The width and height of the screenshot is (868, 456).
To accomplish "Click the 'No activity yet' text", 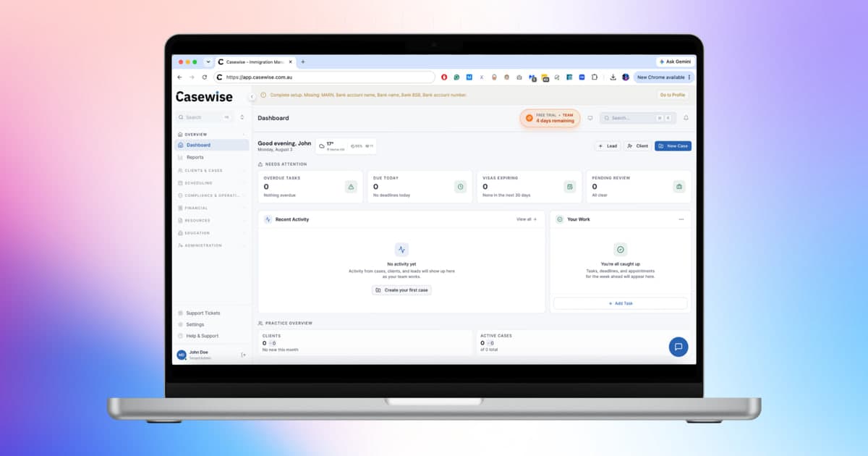I will [401, 264].
